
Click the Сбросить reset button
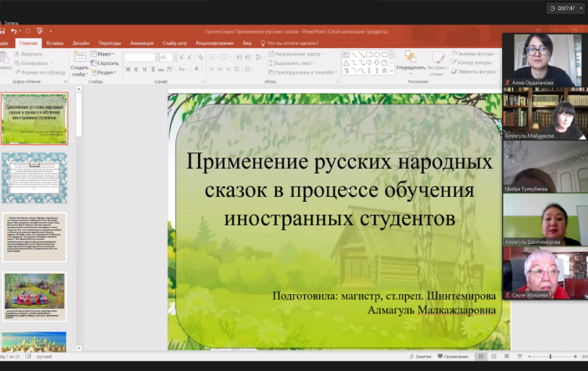coord(106,63)
